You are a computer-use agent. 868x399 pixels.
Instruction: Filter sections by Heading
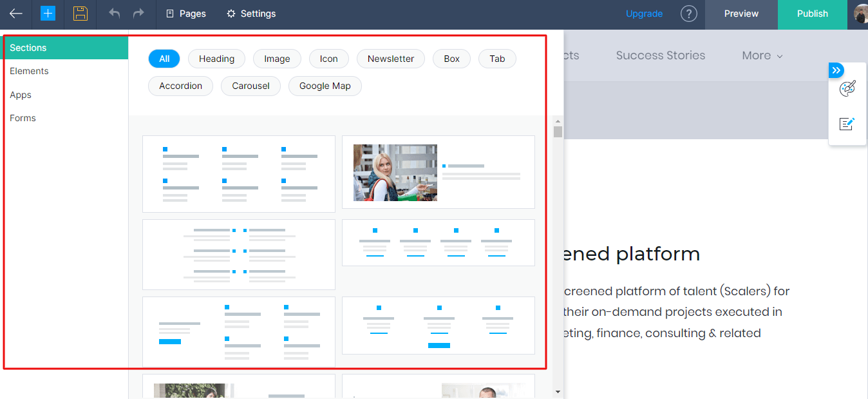[x=216, y=59]
